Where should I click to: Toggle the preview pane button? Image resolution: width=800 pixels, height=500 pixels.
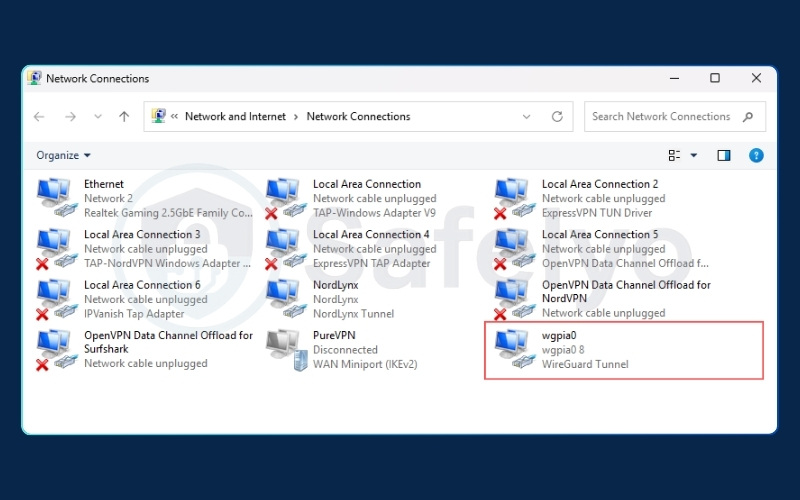[x=724, y=155]
